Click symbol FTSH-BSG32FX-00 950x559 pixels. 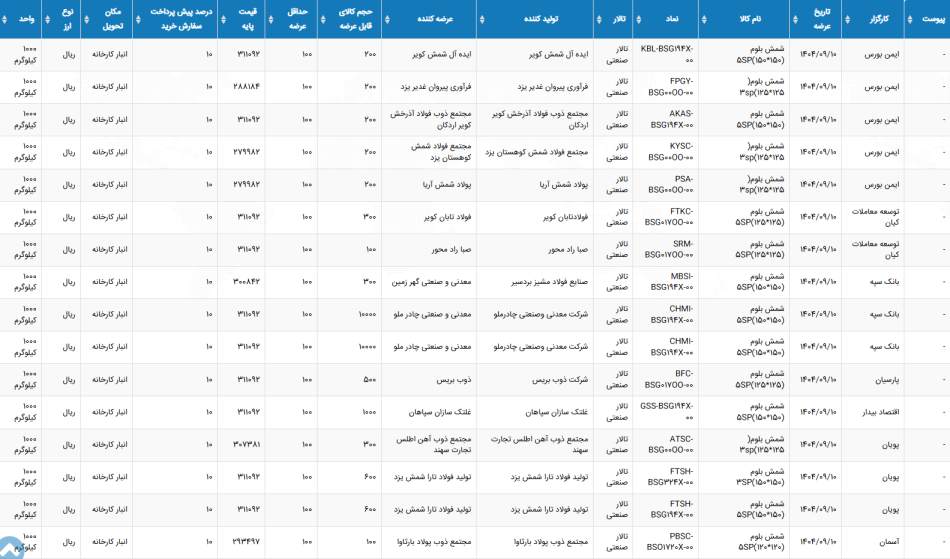[671, 477]
